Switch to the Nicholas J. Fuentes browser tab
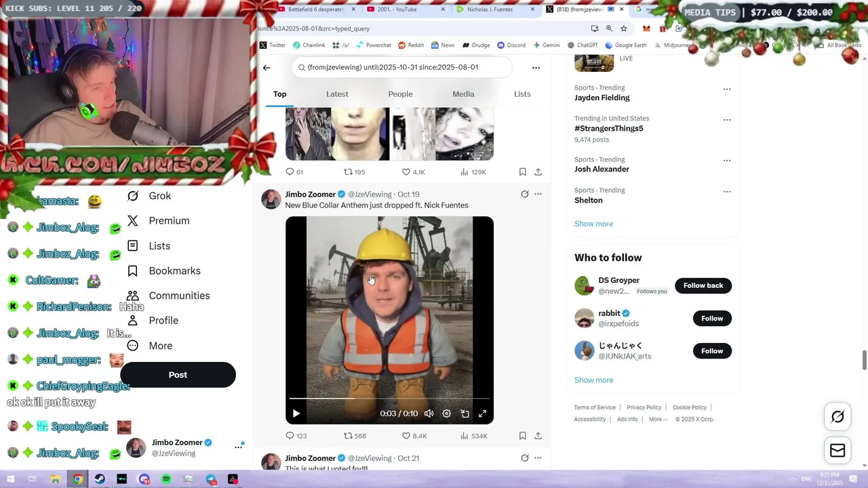This screenshot has width=868, height=488. coord(496,9)
